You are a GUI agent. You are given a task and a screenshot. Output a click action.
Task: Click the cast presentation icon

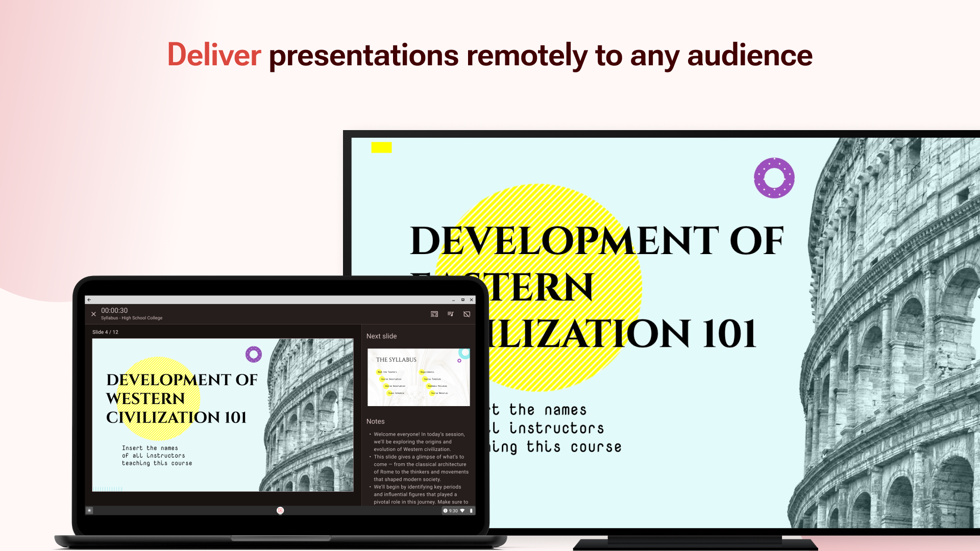coord(434,314)
